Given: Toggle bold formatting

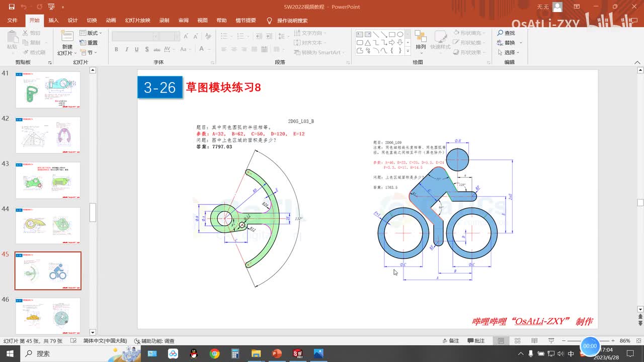Looking at the screenshot, I should [116, 49].
